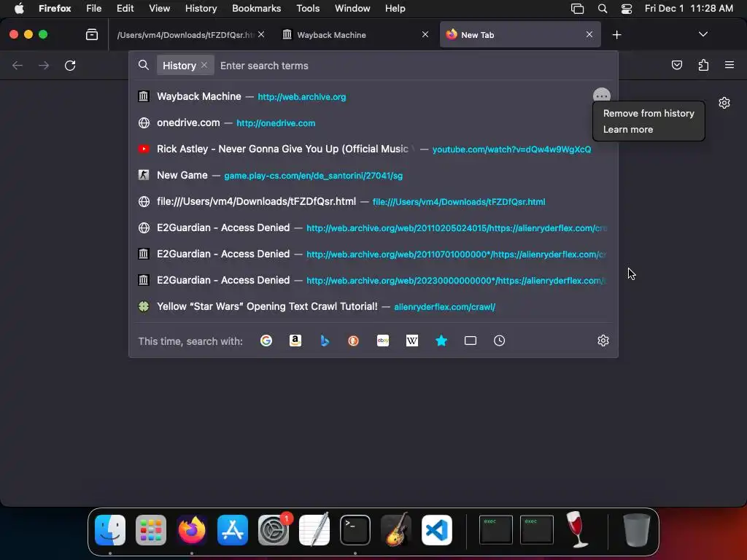Open onedrive.com history result
The height and width of the screenshot is (560, 747).
pos(373,122)
